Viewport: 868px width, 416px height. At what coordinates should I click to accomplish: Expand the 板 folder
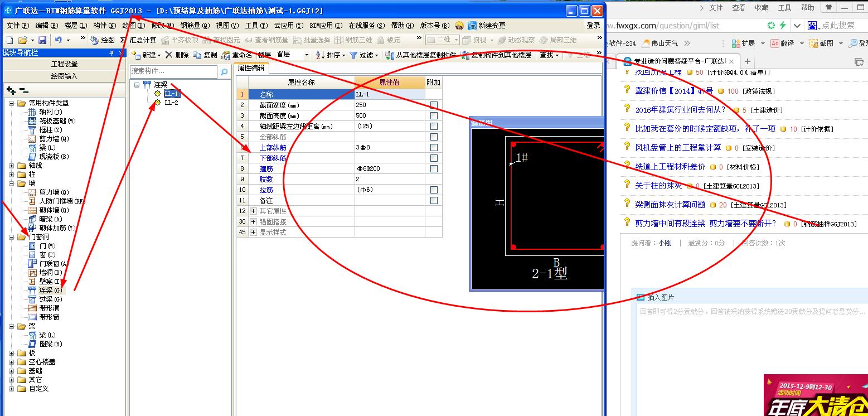pyautogui.click(x=12, y=353)
